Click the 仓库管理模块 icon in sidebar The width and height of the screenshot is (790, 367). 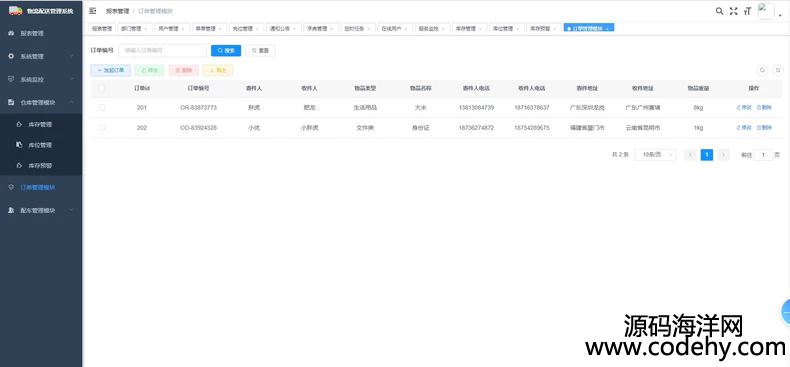(11, 102)
